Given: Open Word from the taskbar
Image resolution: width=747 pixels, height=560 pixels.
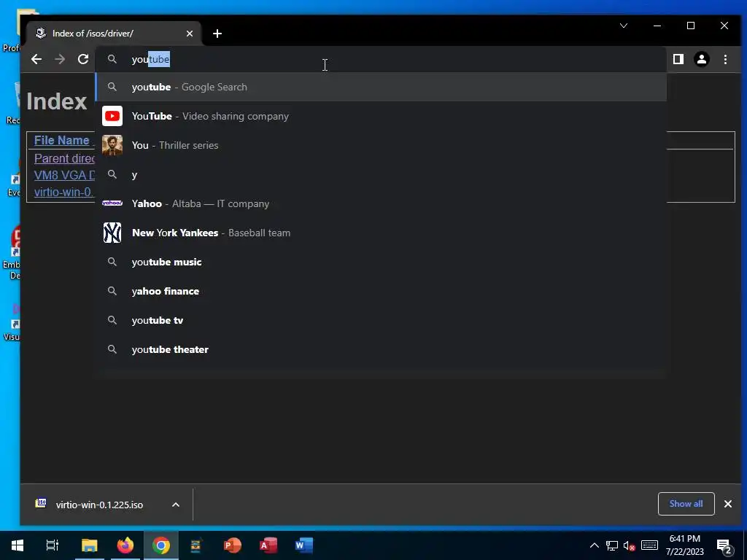Looking at the screenshot, I should pyautogui.click(x=304, y=545).
